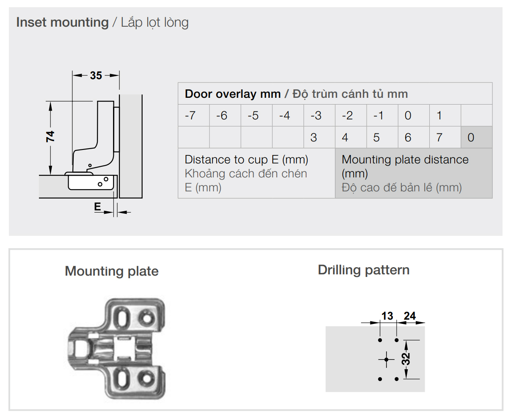Click the -3 door overlay cell
Image resolution: width=511 pixels, height=420 pixels.
316,116
